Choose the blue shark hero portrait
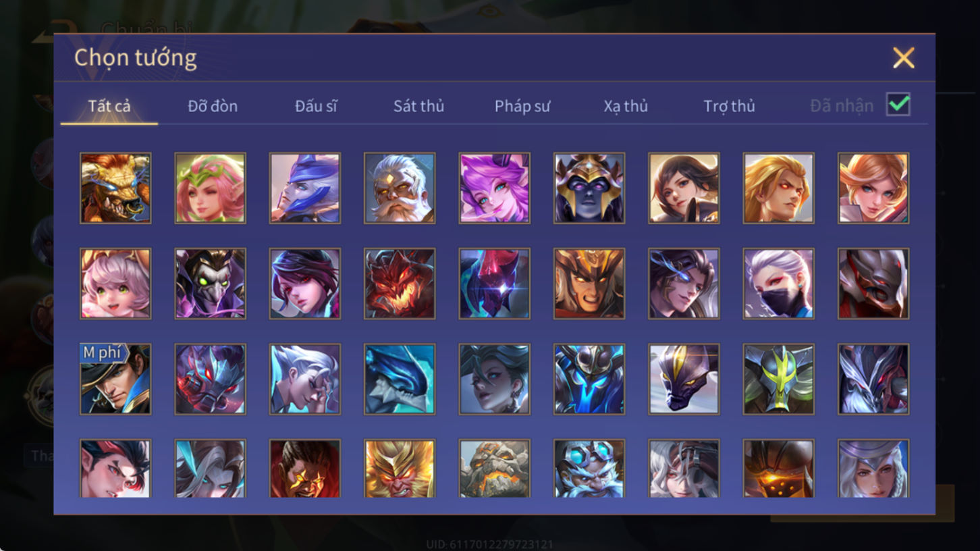 click(x=400, y=379)
